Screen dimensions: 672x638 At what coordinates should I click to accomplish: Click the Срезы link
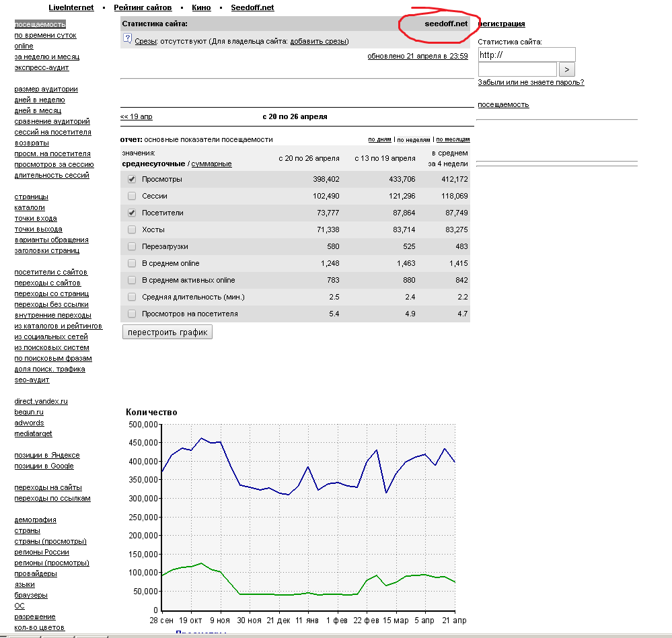pyautogui.click(x=146, y=42)
